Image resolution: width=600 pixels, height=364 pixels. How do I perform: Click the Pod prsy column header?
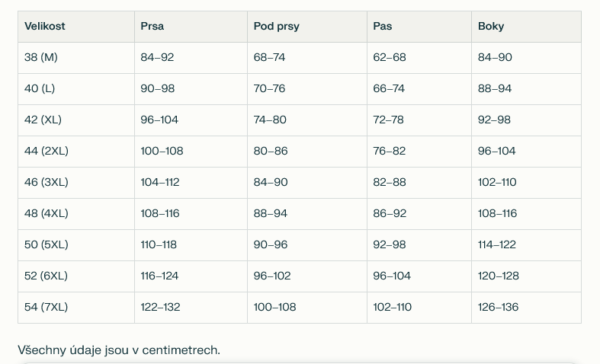click(277, 26)
